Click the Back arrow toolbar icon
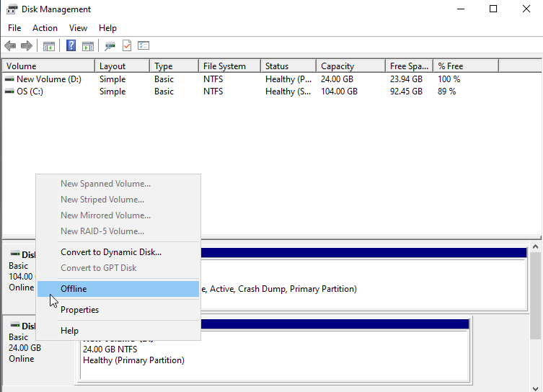This screenshot has height=392, width=543. [10, 46]
